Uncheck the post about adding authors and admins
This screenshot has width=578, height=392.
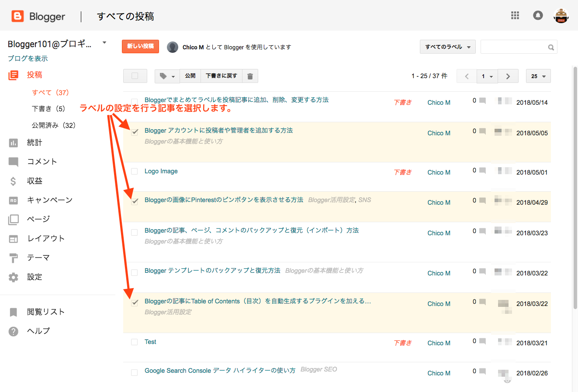coord(135,132)
